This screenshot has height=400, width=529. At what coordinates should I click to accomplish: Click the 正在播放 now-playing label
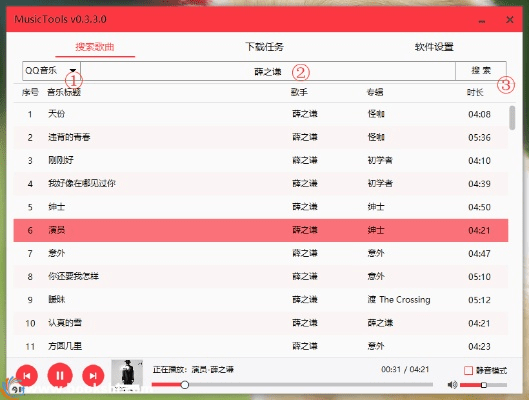click(193, 370)
